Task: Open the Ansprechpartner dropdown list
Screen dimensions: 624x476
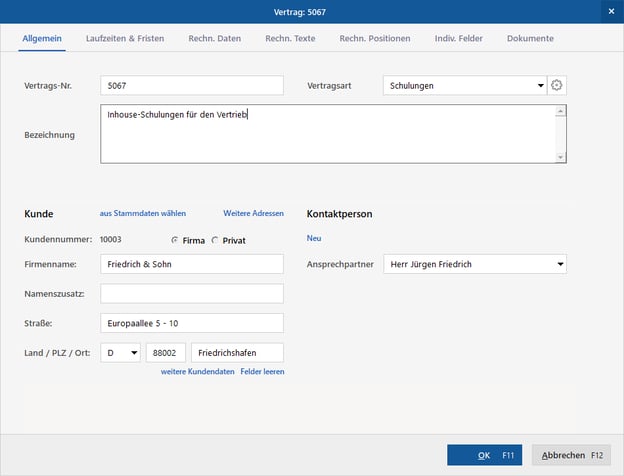Action: (560, 265)
